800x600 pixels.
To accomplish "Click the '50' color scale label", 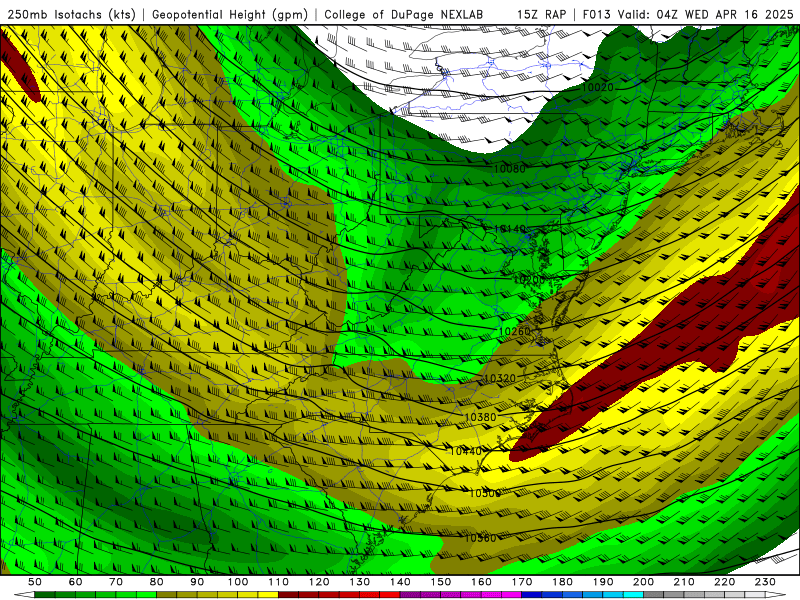I will tap(35, 582).
